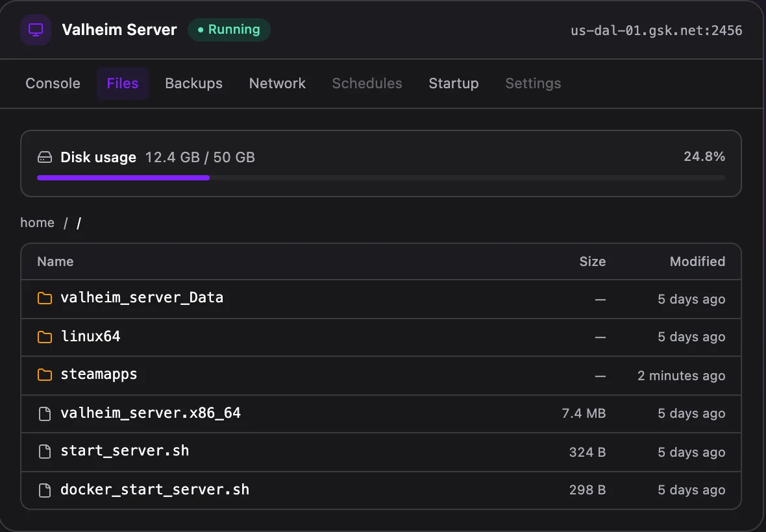766x532 pixels.
Task: Open the valheim_server.x86_64 file name
Action: (x=151, y=413)
